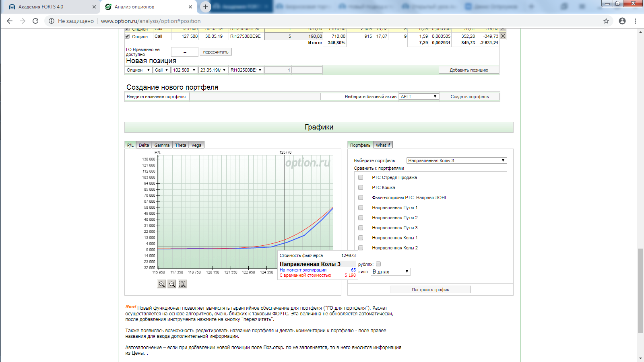644x362 pixels.
Task: Open the What if tab
Action: coord(383,145)
